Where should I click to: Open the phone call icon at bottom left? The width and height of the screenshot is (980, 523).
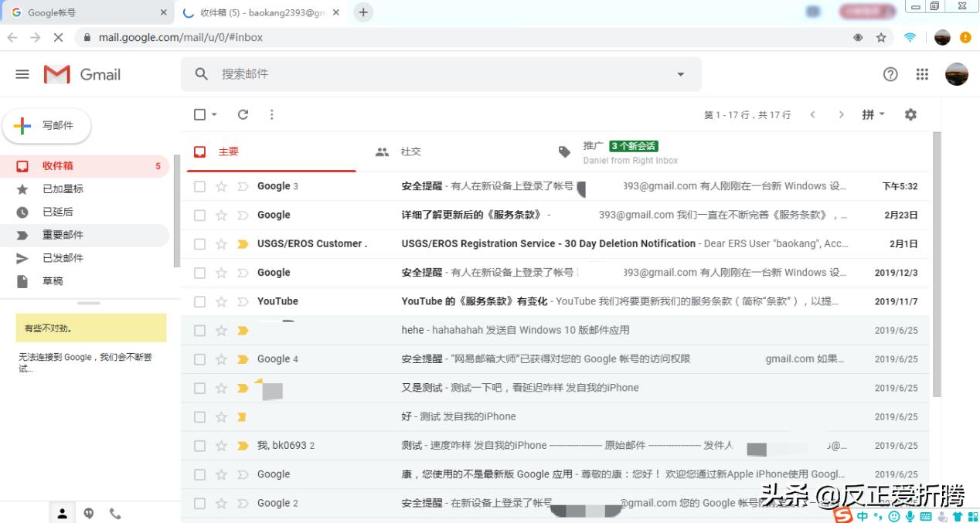pyautogui.click(x=115, y=512)
